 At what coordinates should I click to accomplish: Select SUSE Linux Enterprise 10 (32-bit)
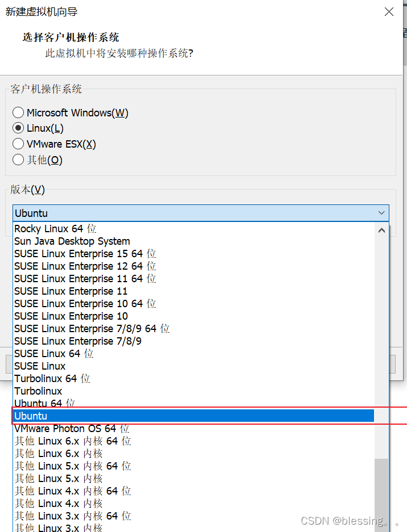194,316
